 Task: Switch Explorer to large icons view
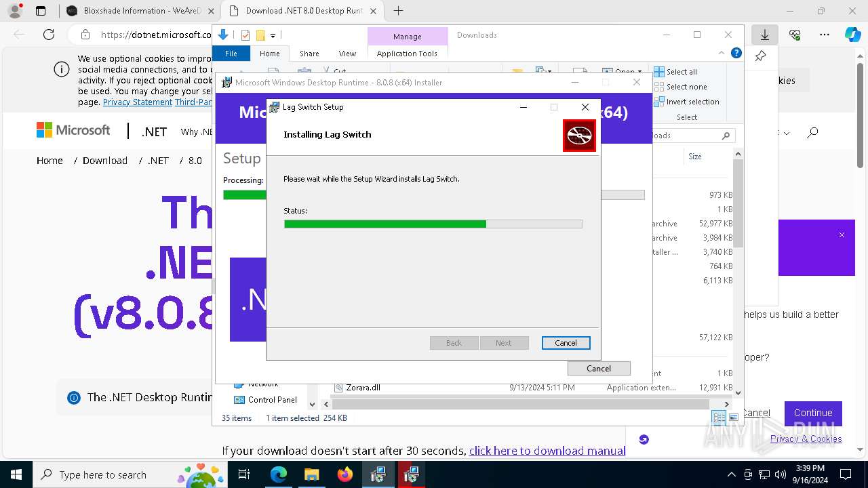[x=733, y=418]
